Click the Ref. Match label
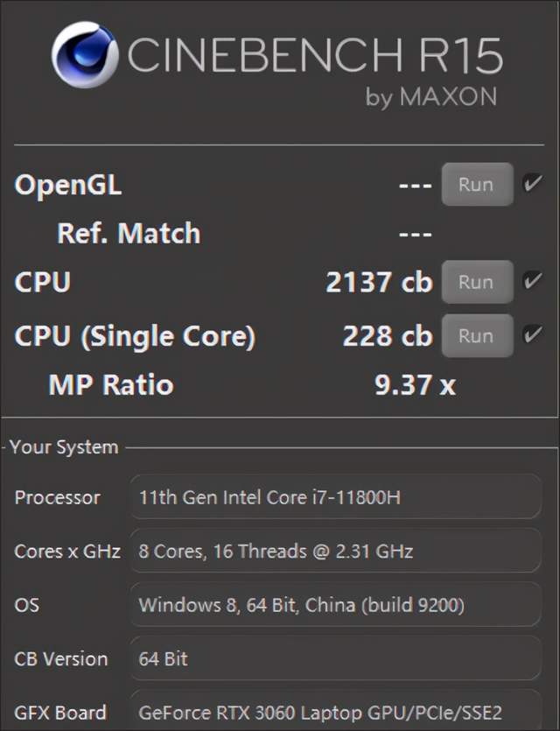The image size is (560, 731). click(x=129, y=234)
